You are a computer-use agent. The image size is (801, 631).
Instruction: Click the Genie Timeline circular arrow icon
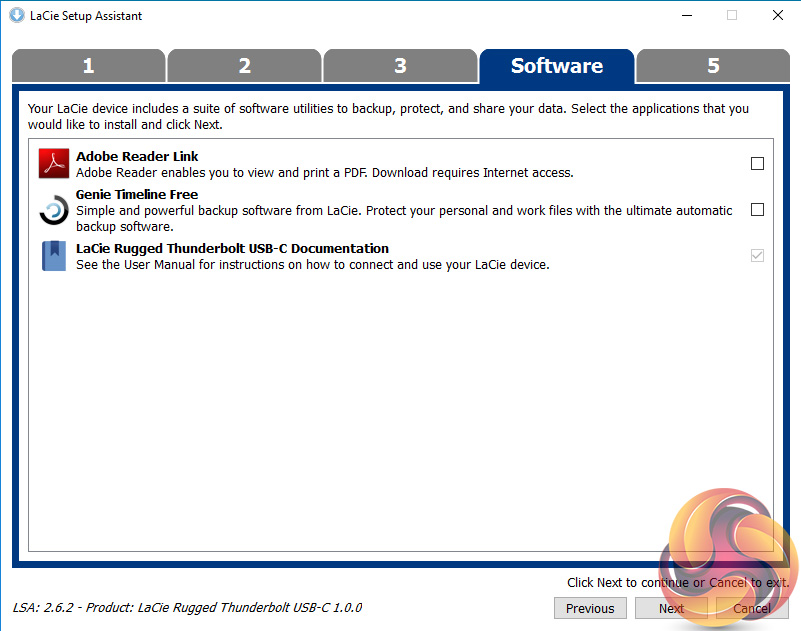click(54, 209)
